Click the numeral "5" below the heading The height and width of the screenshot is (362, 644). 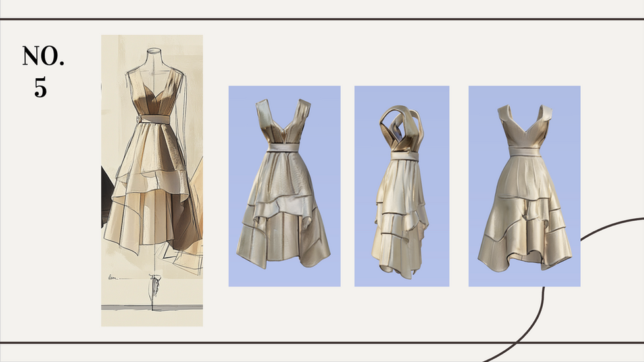pyautogui.click(x=40, y=87)
